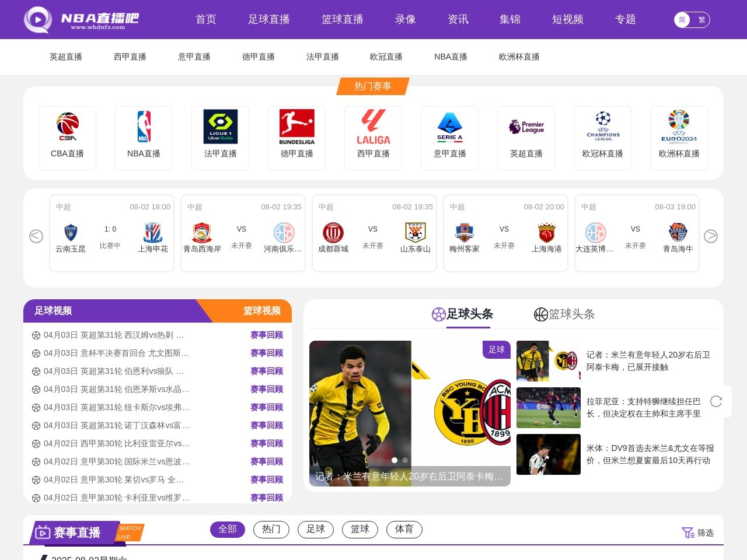Open the 筛选 filter control

click(697, 532)
